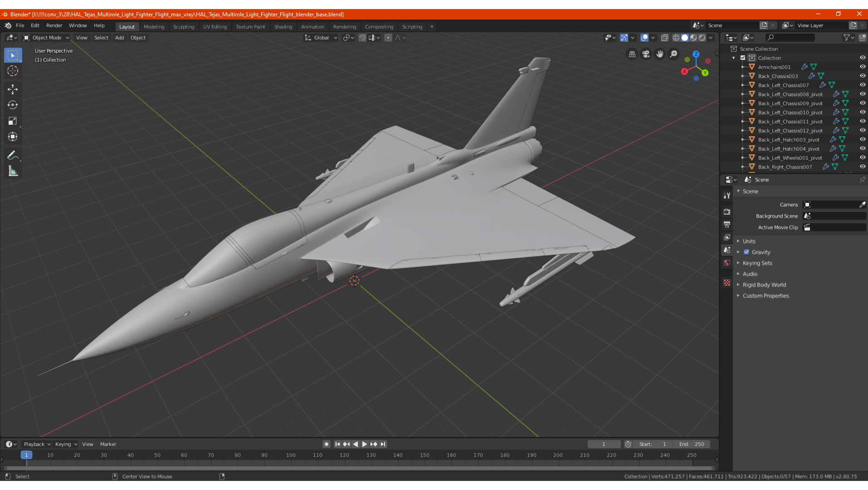Toggle camera view in viewport
The width and height of the screenshot is (868, 490).
[646, 54]
